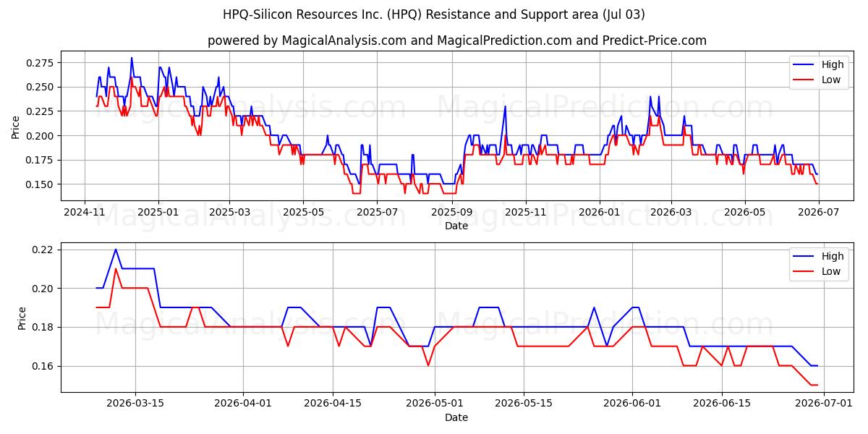Click bottom chart date label 2026-07-01
Screen dimensions: 868x434
(824, 404)
